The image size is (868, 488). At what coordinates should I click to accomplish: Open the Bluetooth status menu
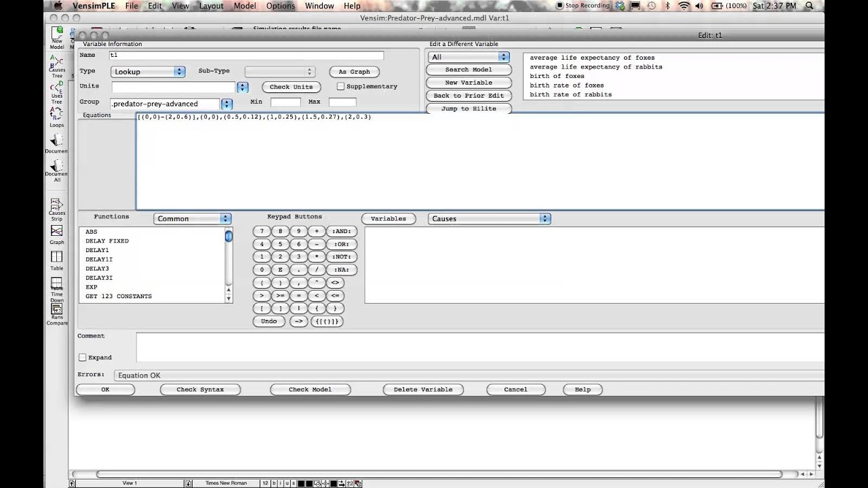[667, 6]
